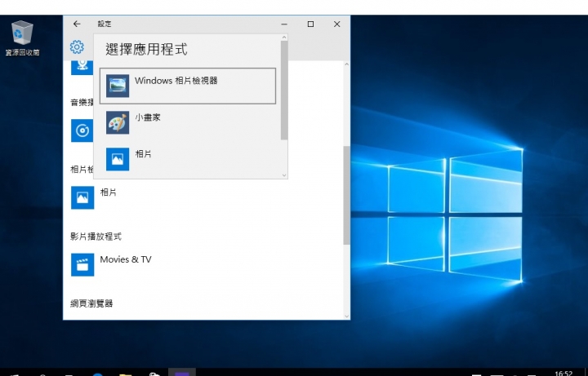The height and width of the screenshot is (376, 588).
Task: Click the Settings window scroll-down arrow
Action: click(346, 316)
